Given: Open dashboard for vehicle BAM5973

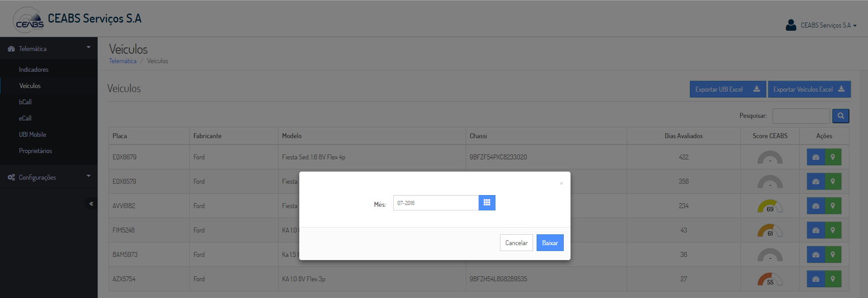Looking at the screenshot, I should (x=816, y=255).
